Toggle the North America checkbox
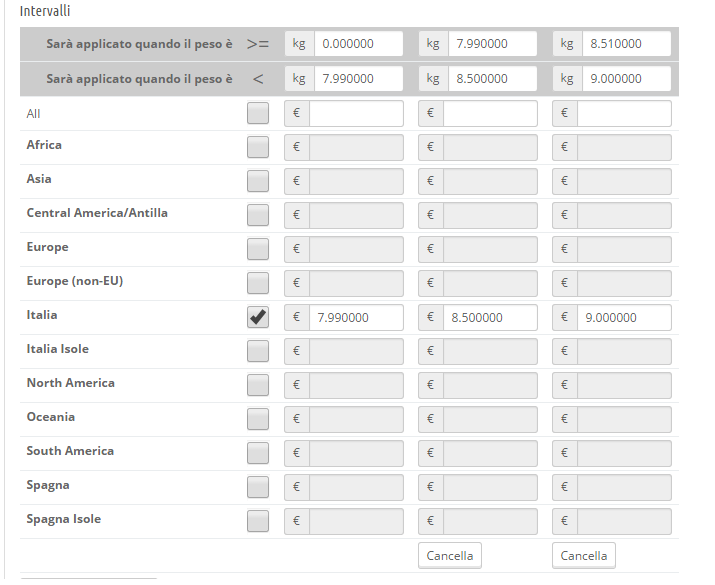Screen dimensions: 715x585 (x=258, y=385)
